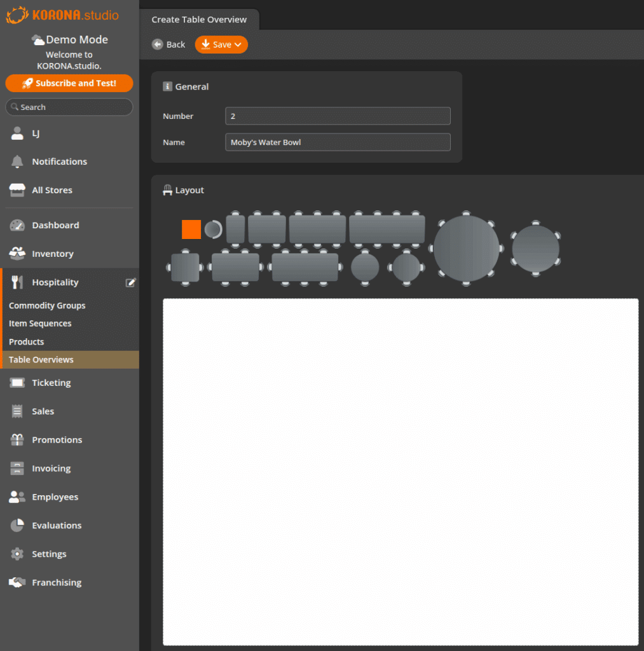Open the Ticketing ticket icon

(x=17, y=383)
